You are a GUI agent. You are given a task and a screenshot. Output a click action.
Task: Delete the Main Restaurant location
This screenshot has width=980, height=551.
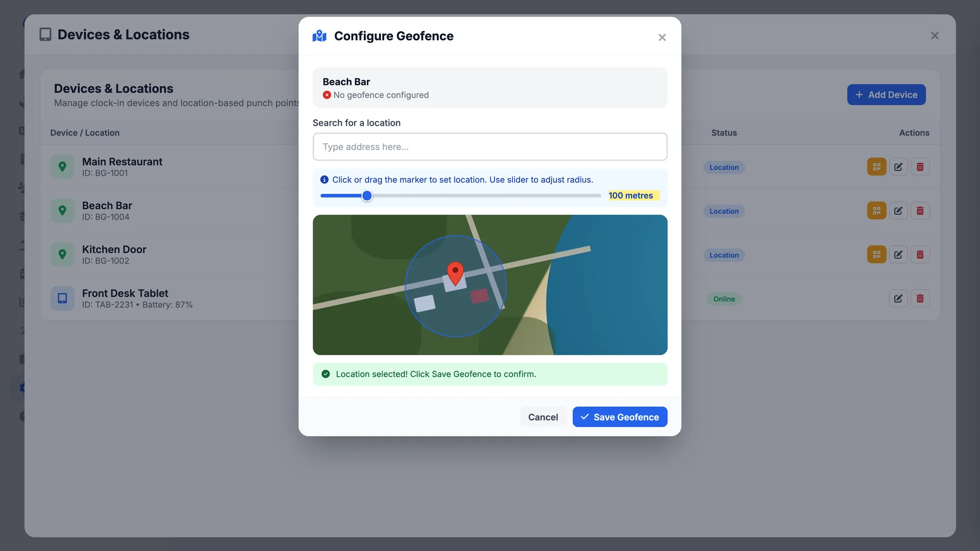pyautogui.click(x=920, y=167)
